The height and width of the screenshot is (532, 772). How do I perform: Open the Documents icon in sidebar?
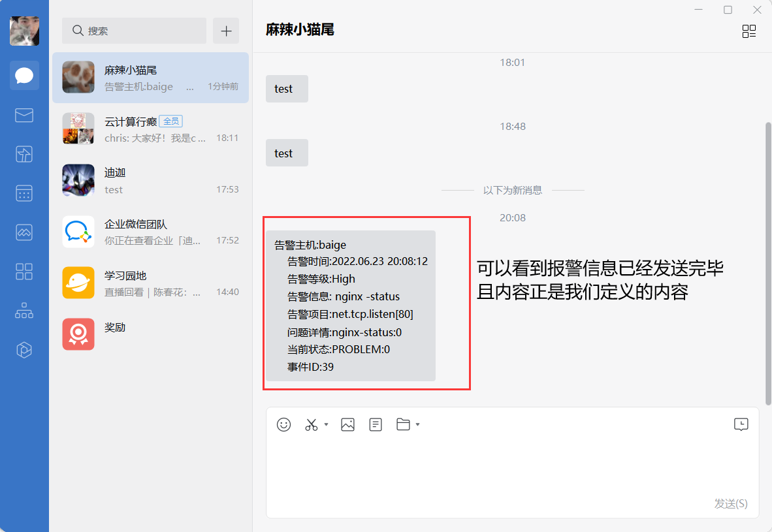pyautogui.click(x=24, y=154)
